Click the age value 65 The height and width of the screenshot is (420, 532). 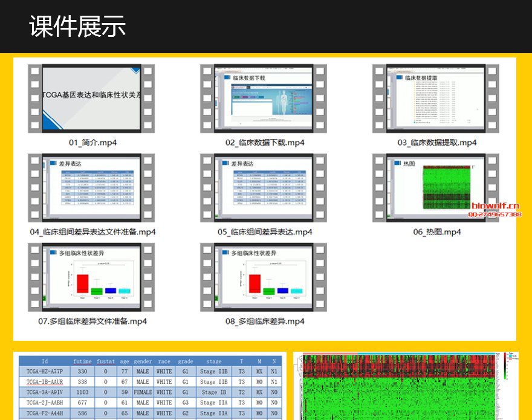click(125, 413)
